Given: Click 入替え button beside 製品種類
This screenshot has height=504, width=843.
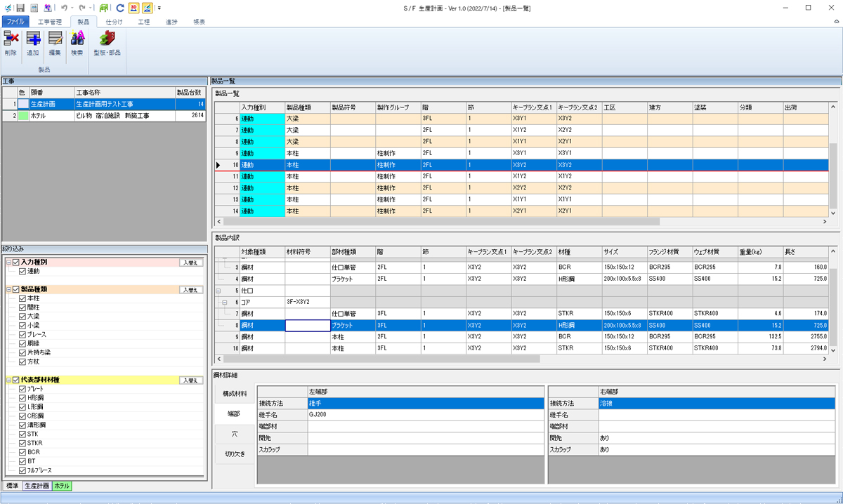Looking at the screenshot, I should (191, 290).
